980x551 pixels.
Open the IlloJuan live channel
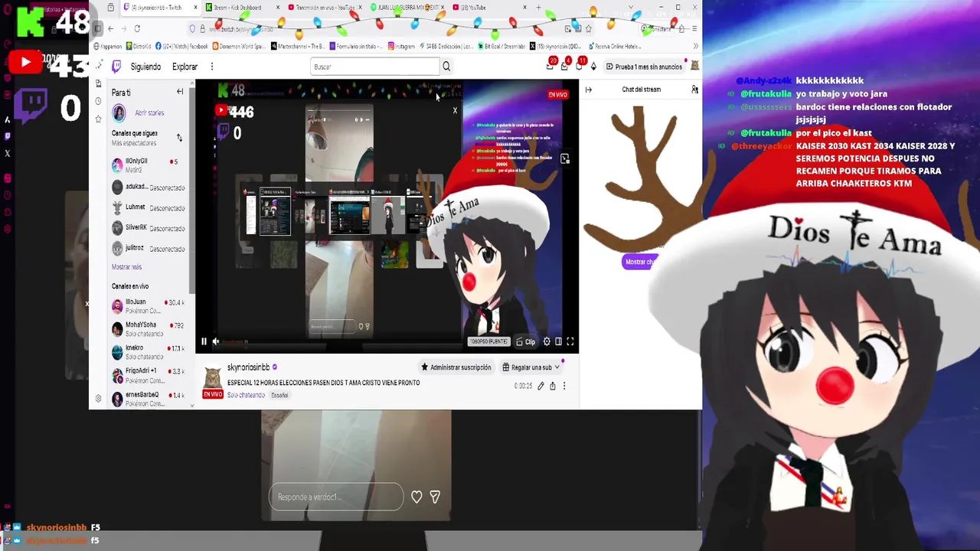pyautogui.click(x=148, y=306)
